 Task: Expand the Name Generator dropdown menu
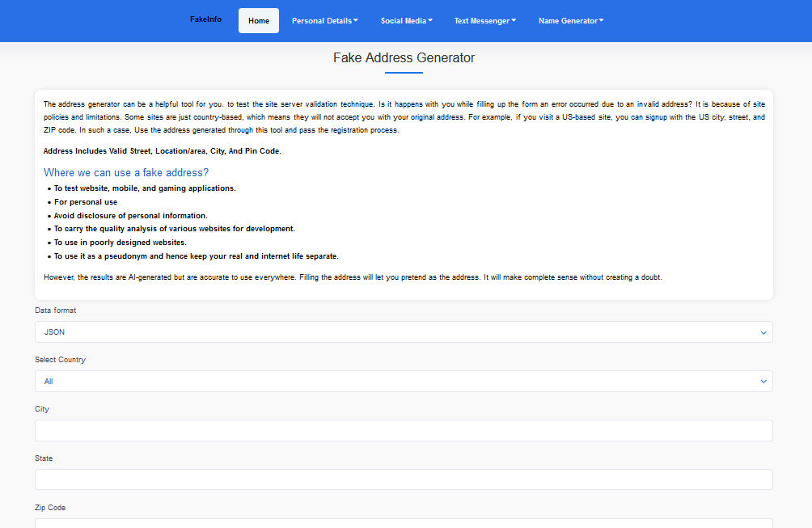[571, 21]
